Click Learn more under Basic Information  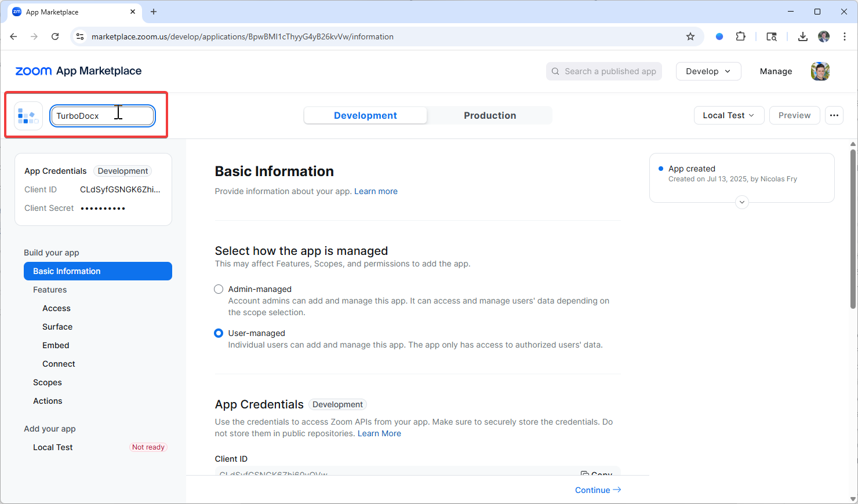pyautogui.click(x=376, y=191)
